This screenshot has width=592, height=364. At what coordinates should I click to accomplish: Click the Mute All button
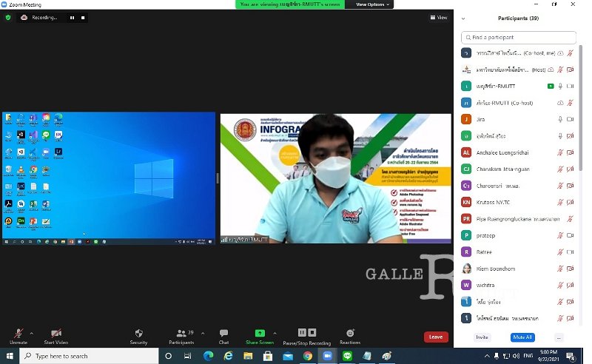pos(522,337)
